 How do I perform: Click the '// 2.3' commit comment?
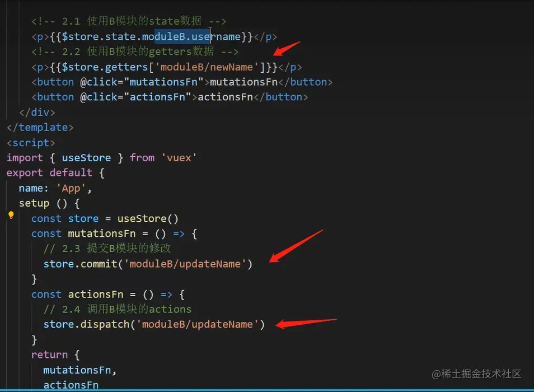(107, 248)
